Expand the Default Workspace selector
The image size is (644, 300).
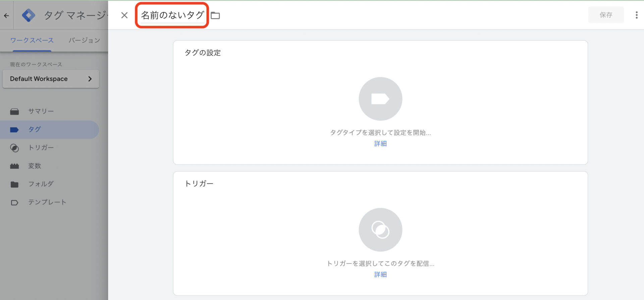(51, 79)
